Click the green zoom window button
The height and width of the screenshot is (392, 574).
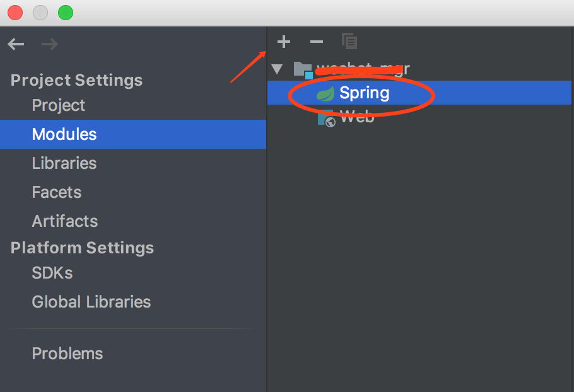(66, 12)
